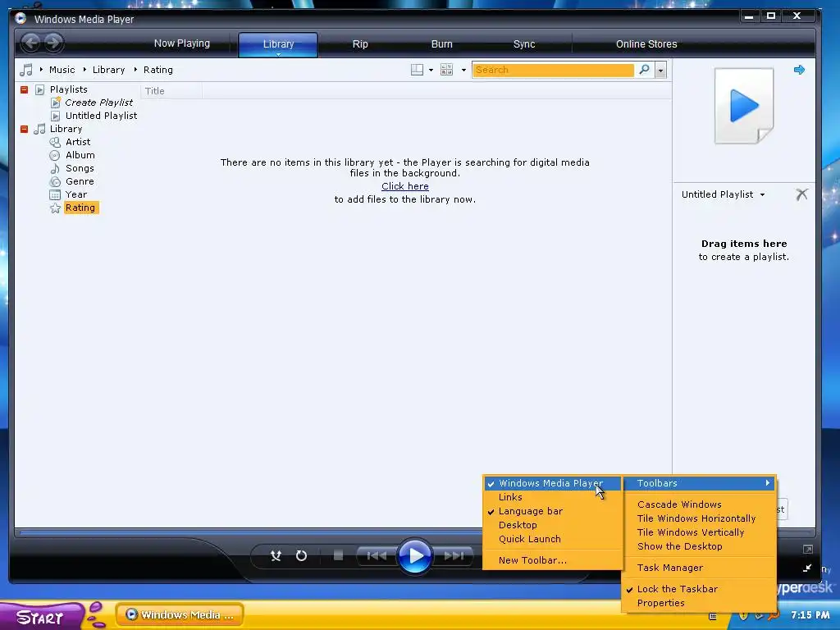Image resolution: width=840 pixels, height=630 pixels.
Task: Switch to the Now Playing tab
Action: [181, 43]
